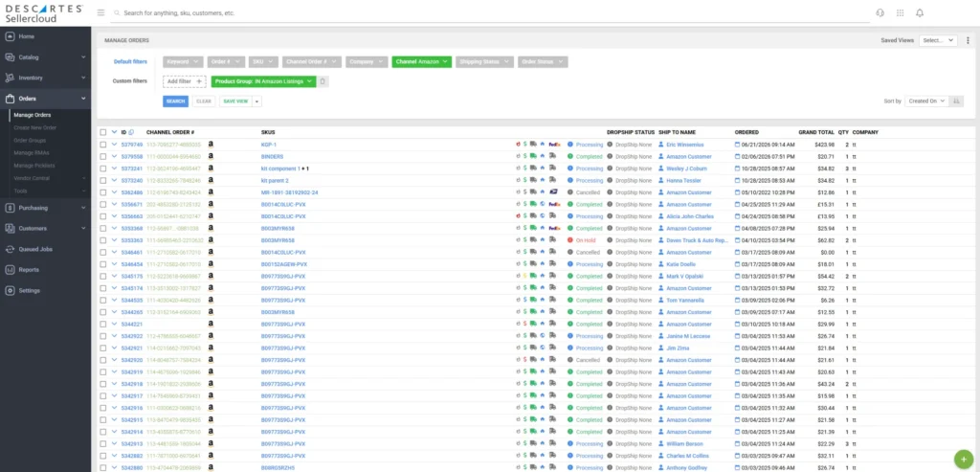Focus the global search field
Screen dimensions: 980x472
click(490, 12)
